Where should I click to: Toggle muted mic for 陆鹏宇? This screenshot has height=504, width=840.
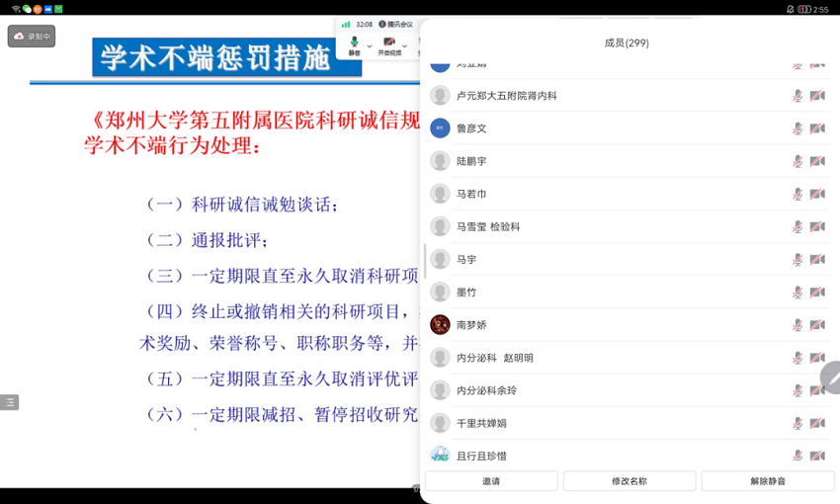tap(798, 161)
